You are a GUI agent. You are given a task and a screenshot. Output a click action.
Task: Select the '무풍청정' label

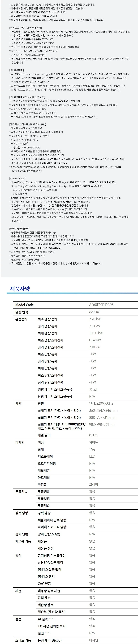click(44, 499)
